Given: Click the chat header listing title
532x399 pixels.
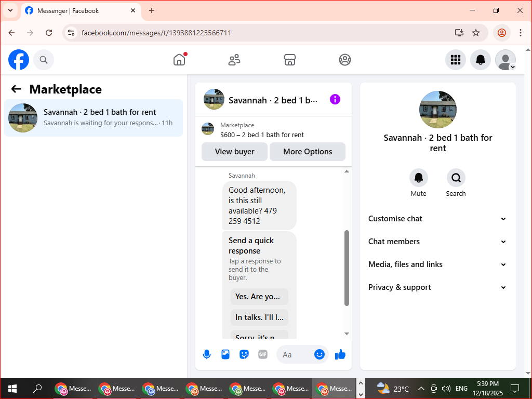Looking at the screenshot, I should click(x=273, y=100).
